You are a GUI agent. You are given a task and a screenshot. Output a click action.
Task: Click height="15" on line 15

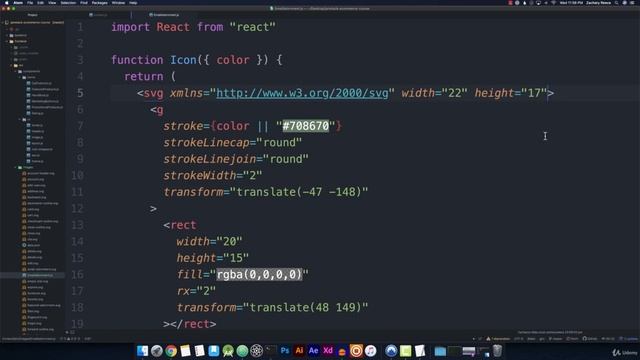(213, 258)
